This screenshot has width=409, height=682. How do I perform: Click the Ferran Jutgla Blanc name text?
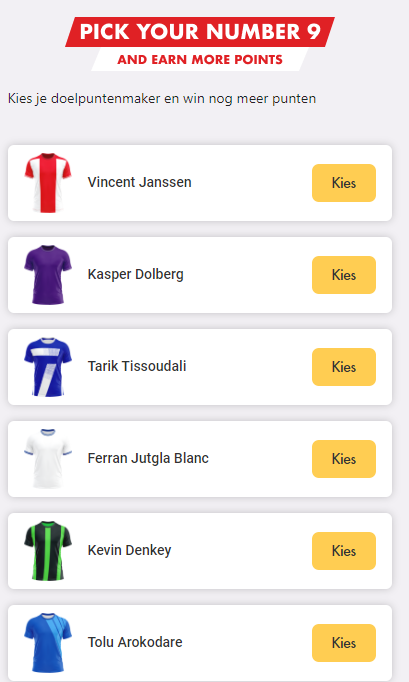148,458
